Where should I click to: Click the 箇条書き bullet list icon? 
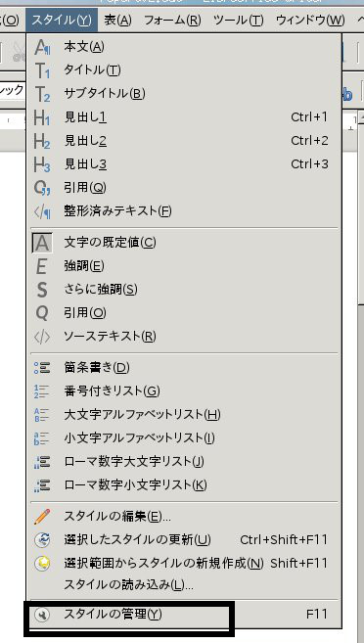tap(42, 367)
